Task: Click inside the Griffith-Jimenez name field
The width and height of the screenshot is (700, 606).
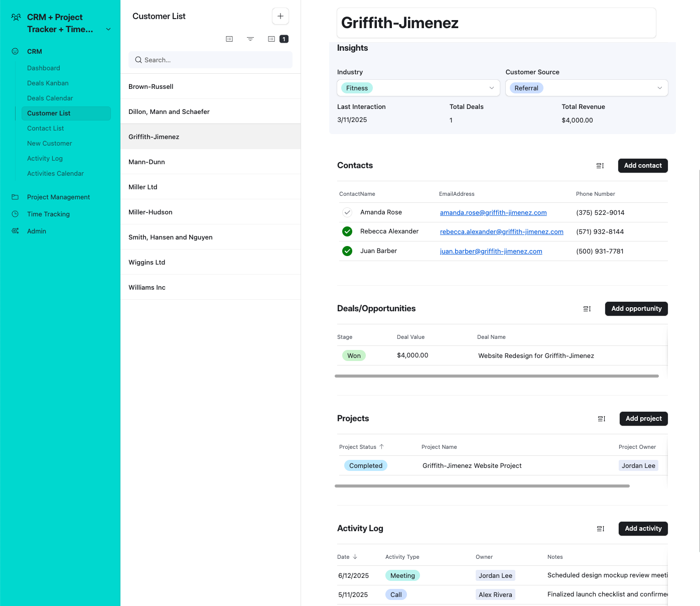Action: click(496, 23)
